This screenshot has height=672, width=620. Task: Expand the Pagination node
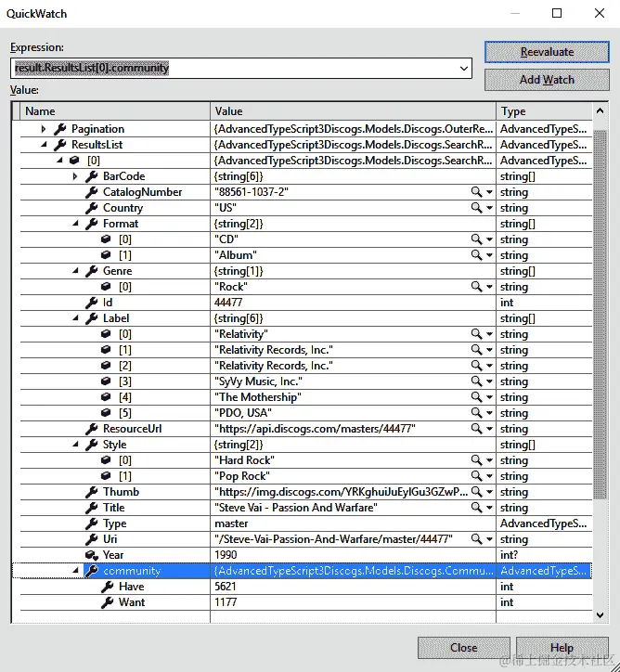tap(44, 129)
